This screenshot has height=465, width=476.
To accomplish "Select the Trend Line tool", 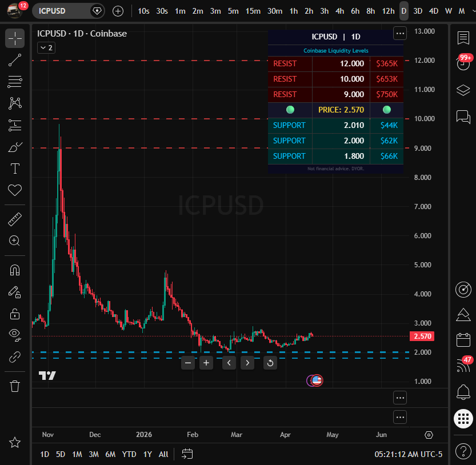I will coord(15,60).
